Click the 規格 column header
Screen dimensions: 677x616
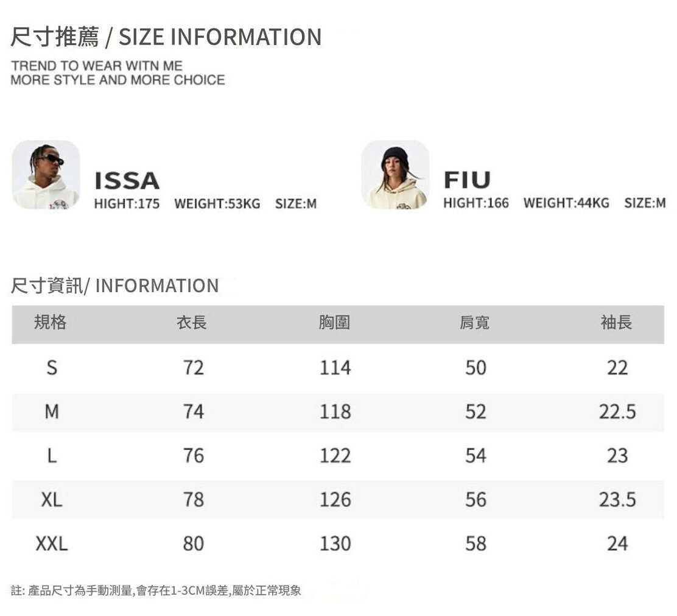click(x=51, y=323)
